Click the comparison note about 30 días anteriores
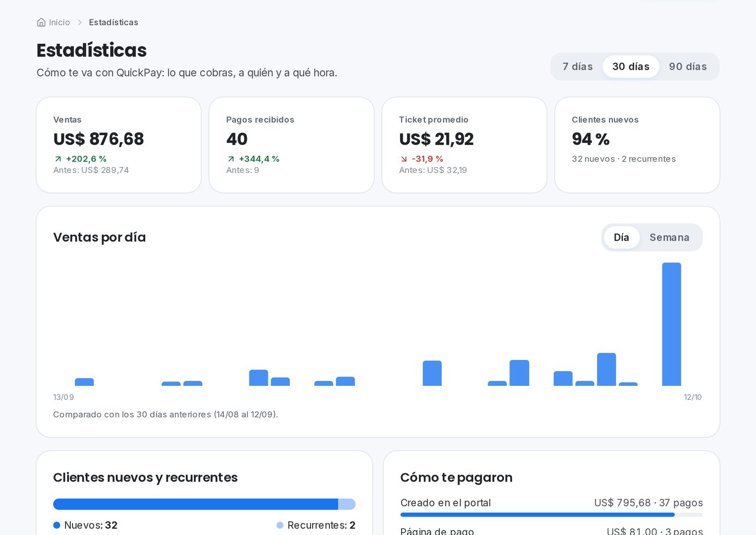This screenshot has width=756, height=535. [x=165, y=414]
